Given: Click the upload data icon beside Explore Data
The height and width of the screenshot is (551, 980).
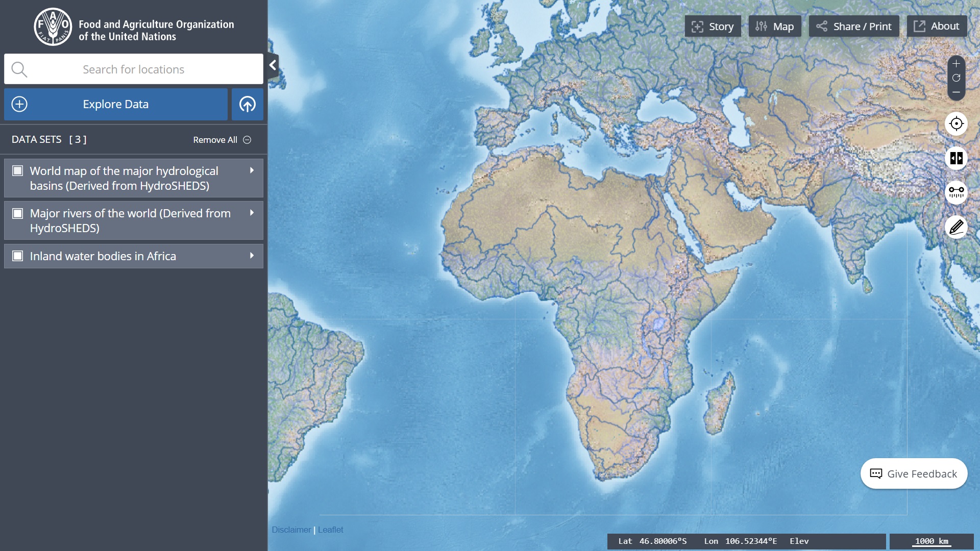Looking at the screenshot, I should pos(247,104).
